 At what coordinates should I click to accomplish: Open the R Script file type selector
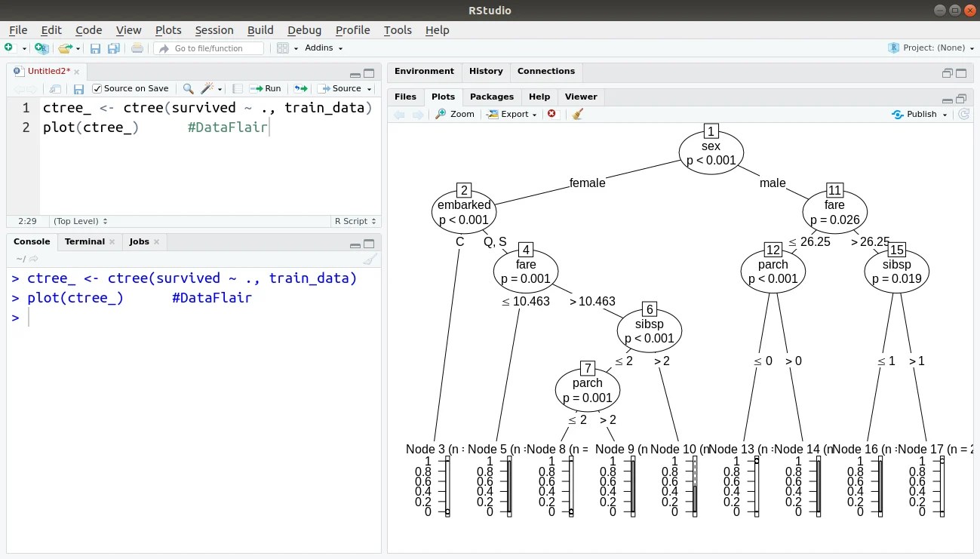pyautogui.click(x=355, y=221)
